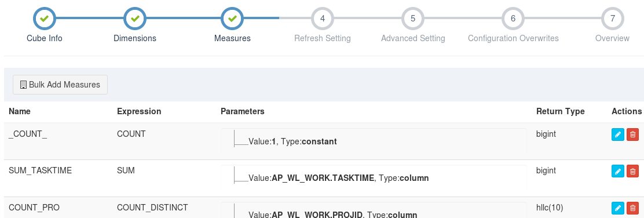Click the Value:1 constant parameter
Image resolution: width=644 pixels, height=218 pixels.
(x=292, y=141)
